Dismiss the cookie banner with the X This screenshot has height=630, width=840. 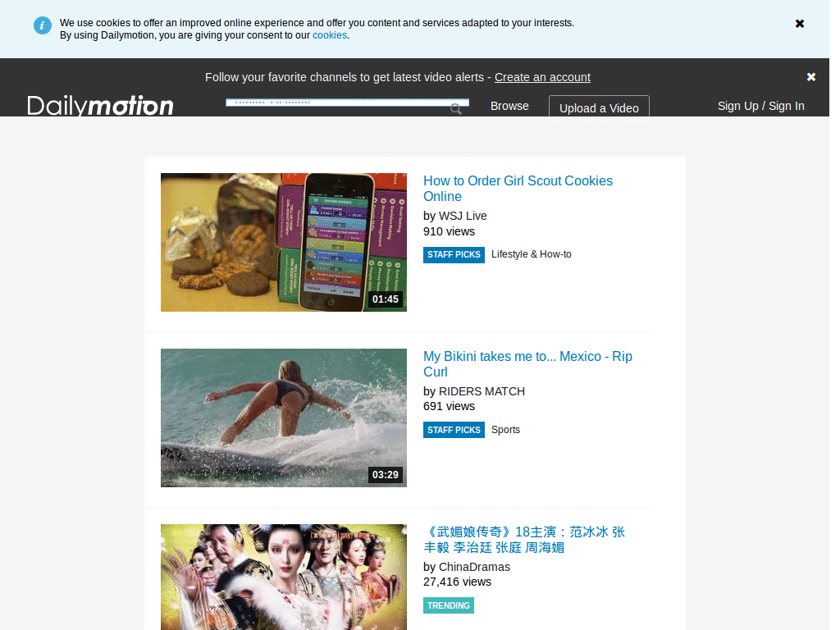(800, 23)
